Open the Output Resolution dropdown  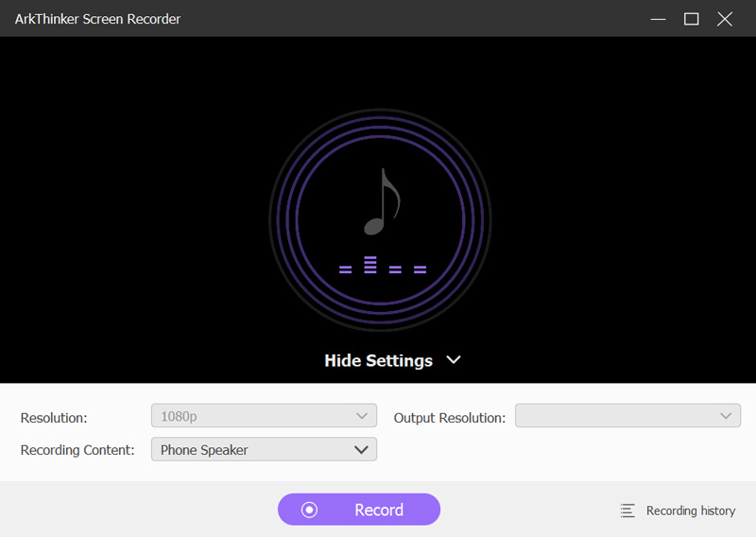627,416
